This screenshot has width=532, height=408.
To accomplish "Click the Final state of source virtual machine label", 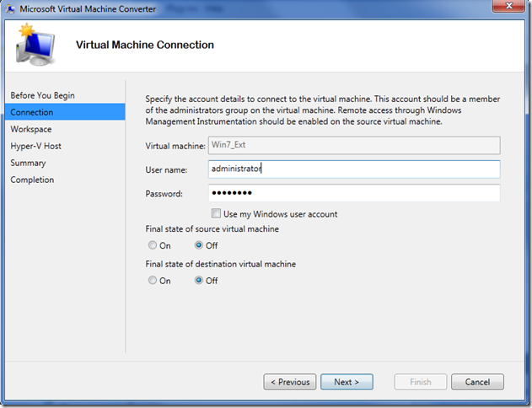I will [212, 229].
